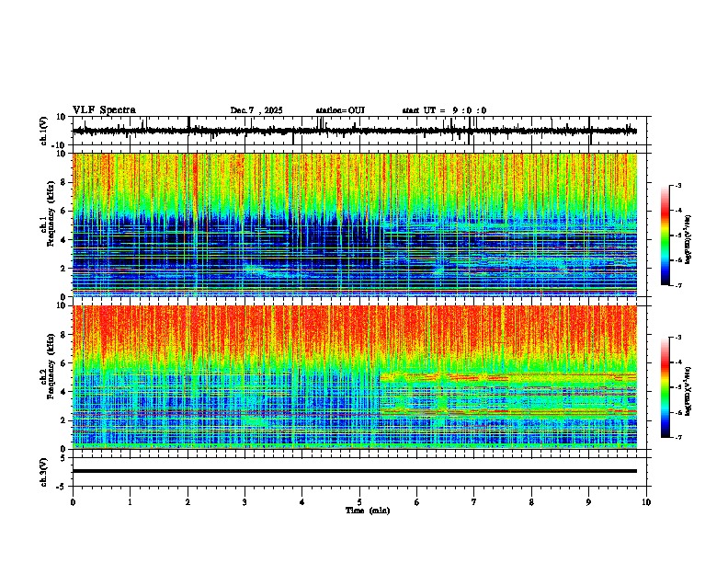Click time axis tick label '2'

click(x=188, y=502)
